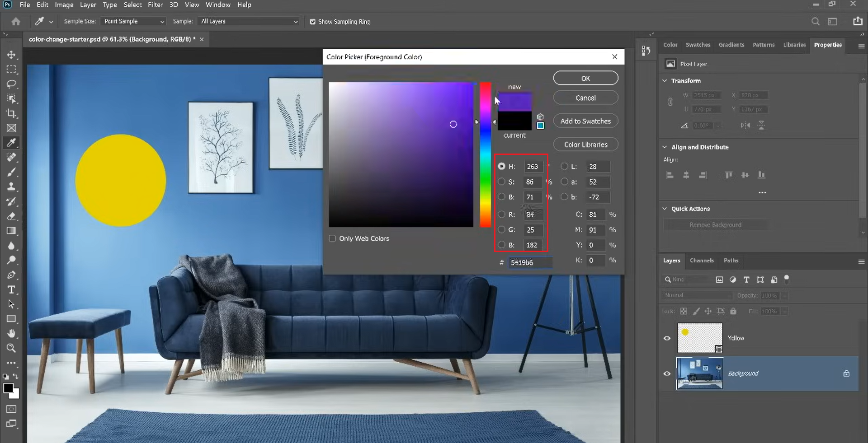Open the Sample Size dropdown

coord(133,21)
